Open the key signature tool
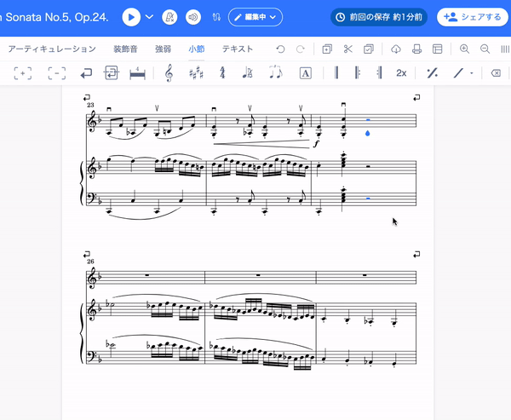Viewport: 511px width, 420px height. [x=196, y=73]
